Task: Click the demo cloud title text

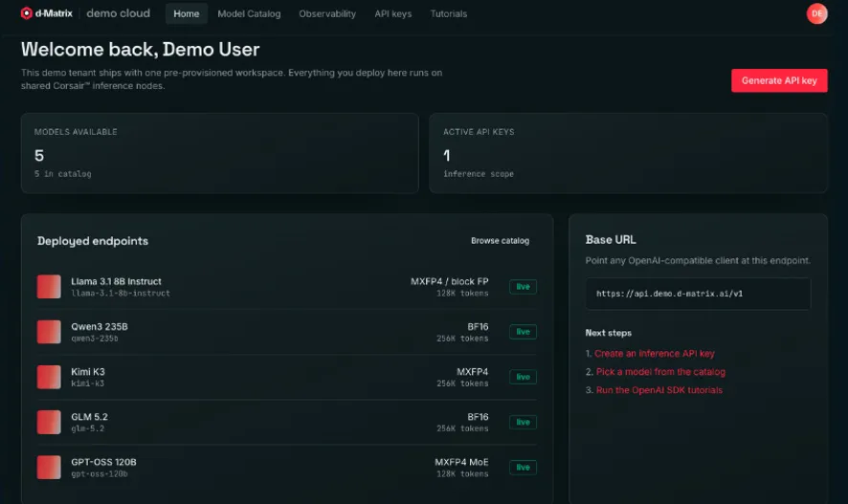Action: point(119,13)
